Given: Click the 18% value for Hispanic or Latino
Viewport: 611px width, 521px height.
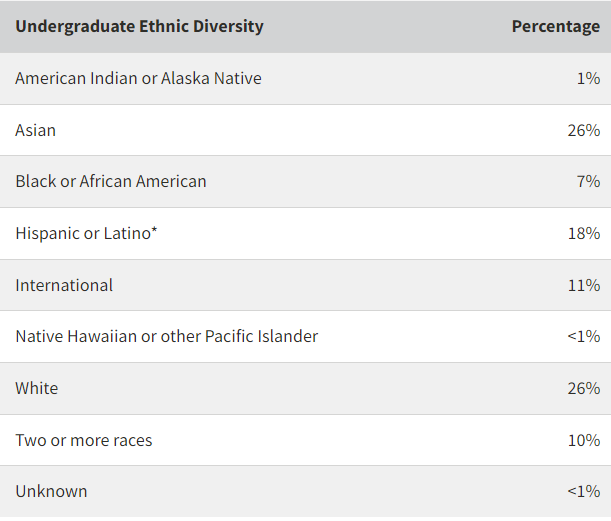Looking at the screenshot, I should (x=584, y=233).
